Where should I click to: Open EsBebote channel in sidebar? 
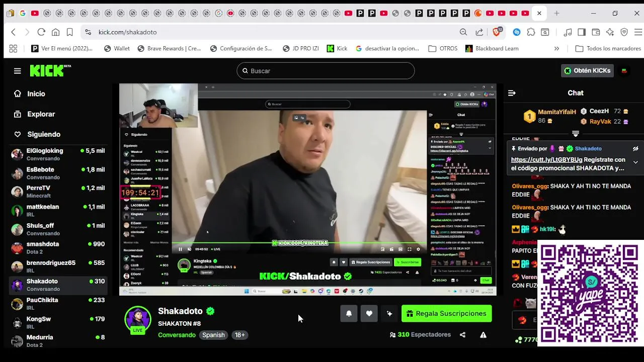(59, 173)
